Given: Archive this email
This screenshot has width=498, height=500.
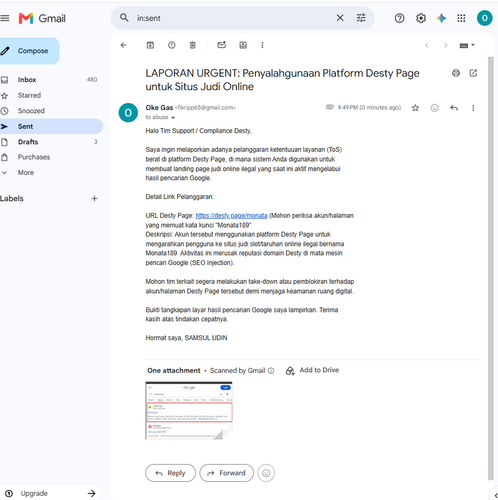Looking at the screenshot, I should [150, 45].
